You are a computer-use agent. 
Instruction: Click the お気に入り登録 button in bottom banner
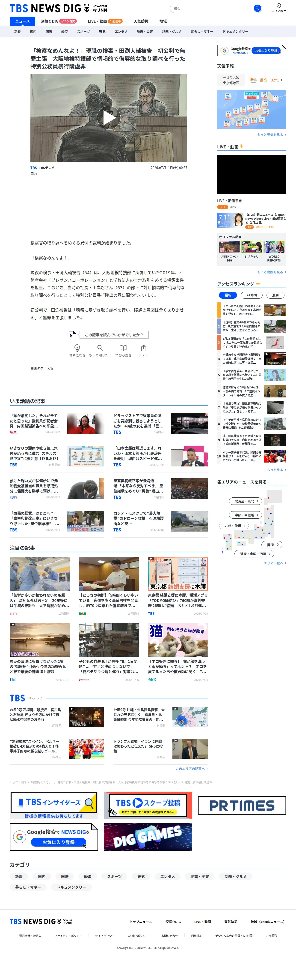click(x=59, y=842)
